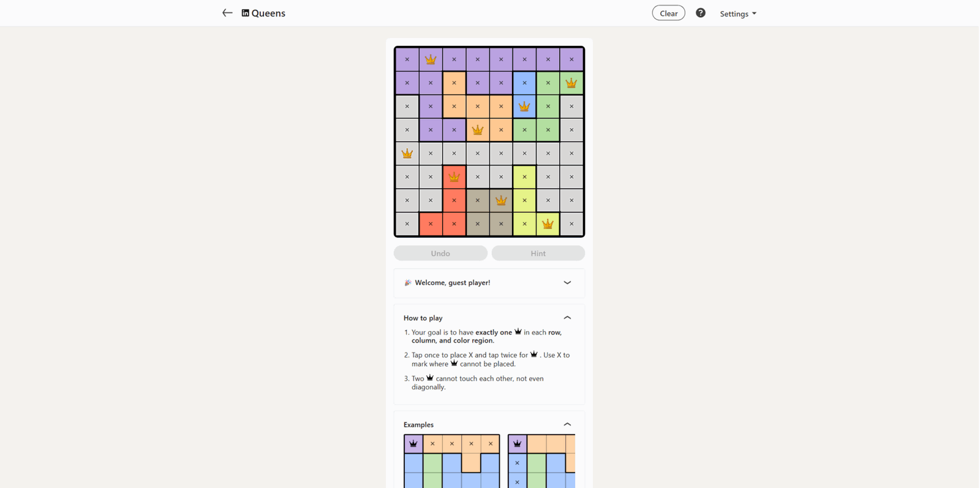Screen dimensions: 980x488
Task: Click the Clear button
Action: [x=668, y=13]
